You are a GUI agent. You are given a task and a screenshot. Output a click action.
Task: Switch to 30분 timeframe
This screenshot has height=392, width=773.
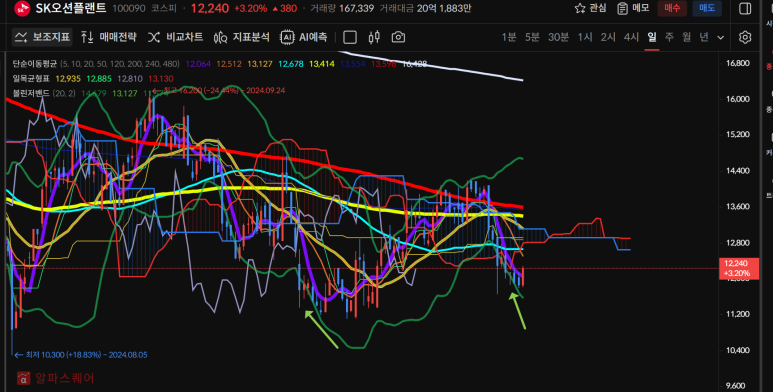point(559,37)
